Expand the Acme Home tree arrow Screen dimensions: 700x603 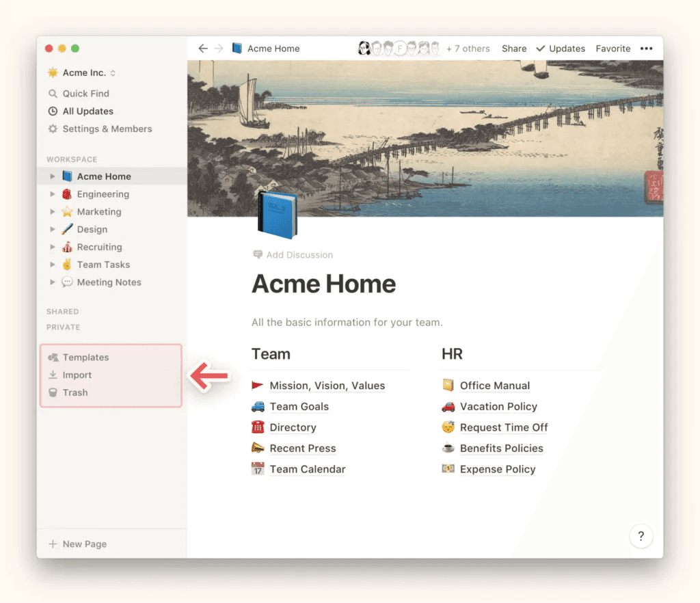pos(52,176)
